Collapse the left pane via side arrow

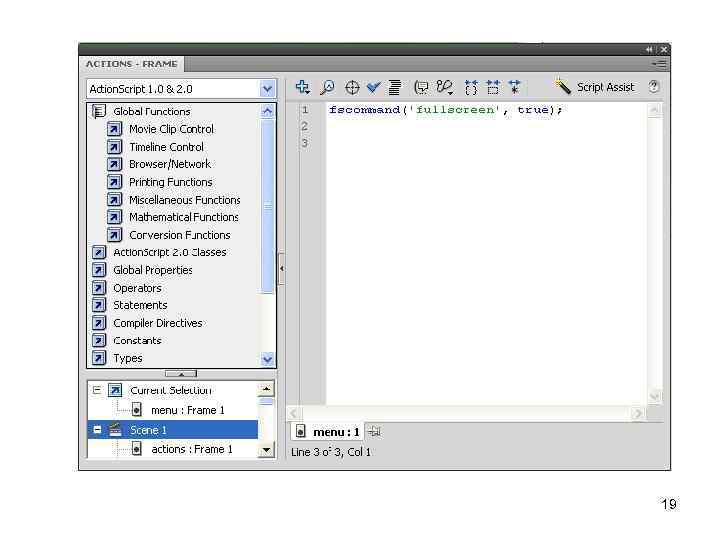281,269
